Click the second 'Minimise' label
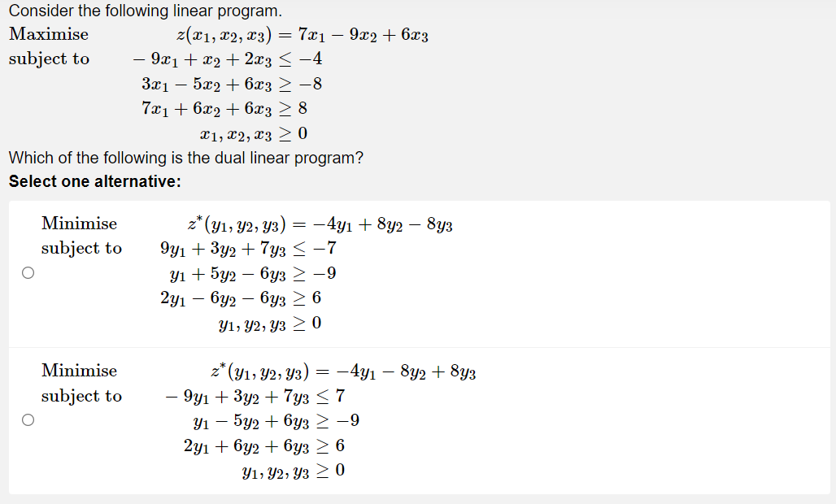Screen dimensions: 836x504 click(80, 371)
